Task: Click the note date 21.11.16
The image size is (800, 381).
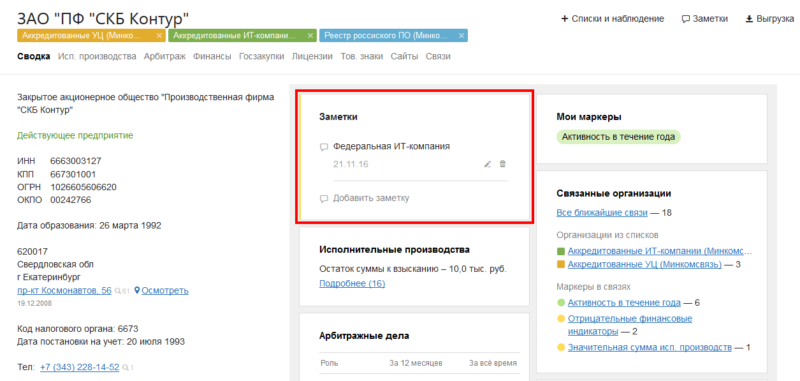Action: click(351, 164)
